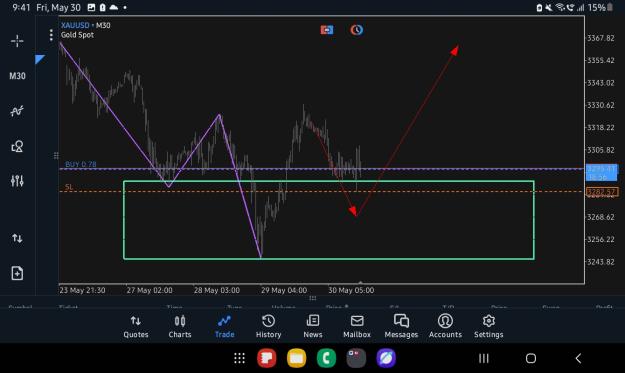Select the XAUUSD symbol label
The width and height of the screenshot is (625, 373).
coord(75,25)
